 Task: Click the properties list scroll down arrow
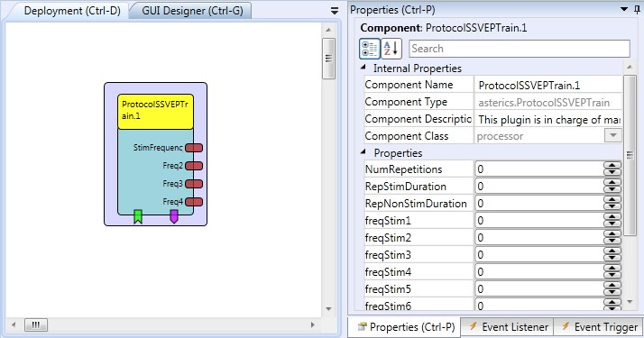pyautogui.click(x=630, y=302)
